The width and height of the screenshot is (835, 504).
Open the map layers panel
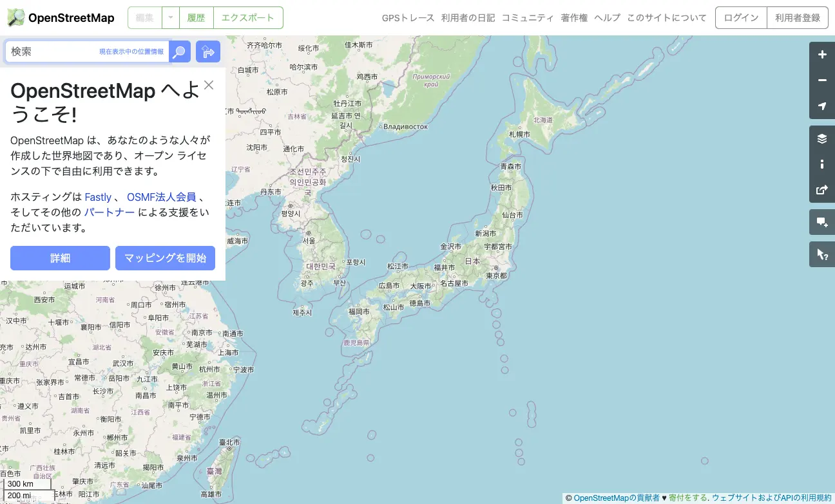821,138
